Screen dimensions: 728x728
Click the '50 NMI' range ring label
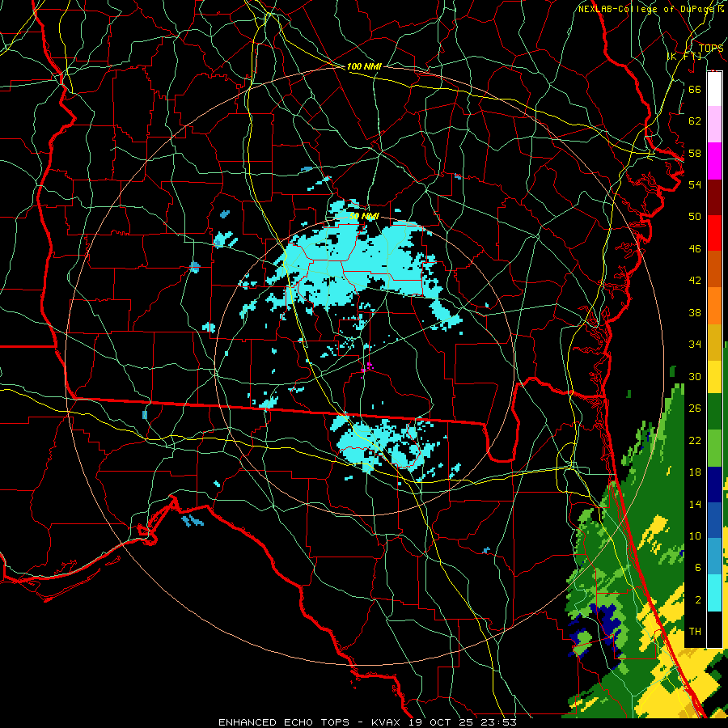[x=364, y=216]
